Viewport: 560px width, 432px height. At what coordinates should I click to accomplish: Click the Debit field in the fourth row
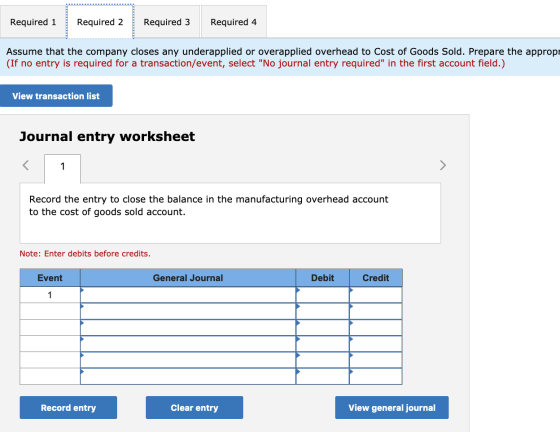pos(322,344)
